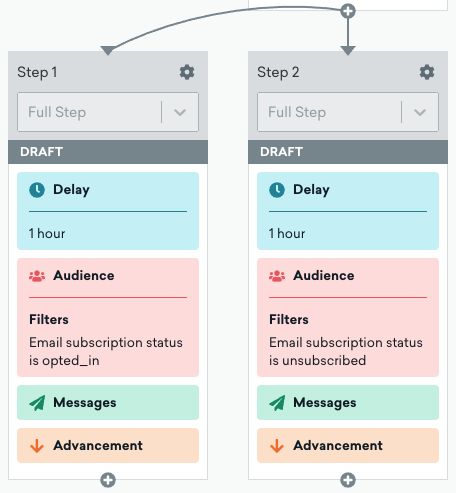The width and height of the screenshot is (456, 493).
Task: Click the plus node above Step 2
Action: pyautogui.click(x=348, y=11)
